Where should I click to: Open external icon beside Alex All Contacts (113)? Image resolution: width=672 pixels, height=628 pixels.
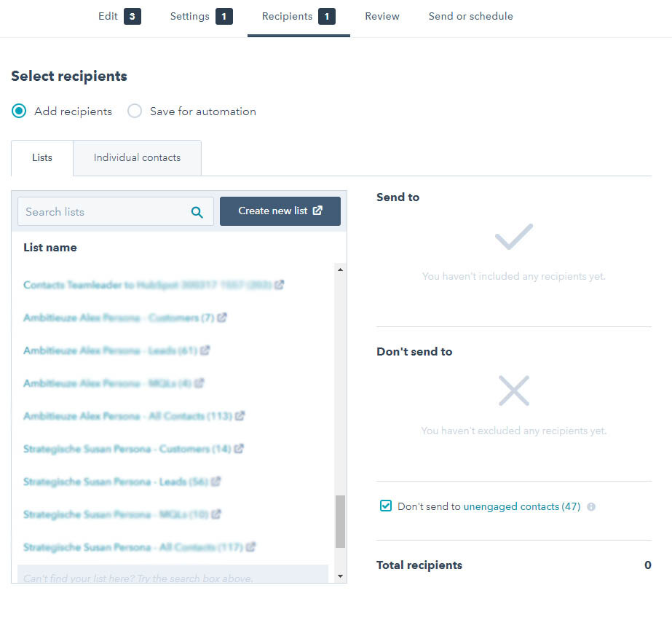click(x=240, y=416)
